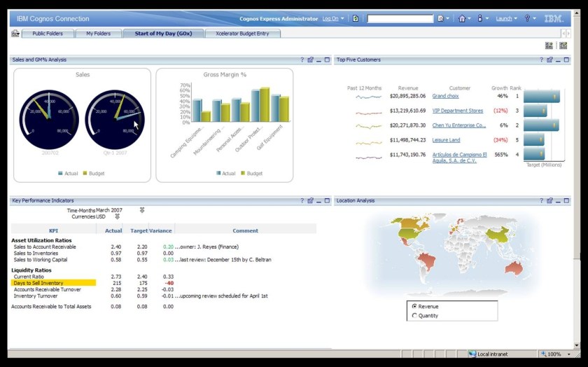Expand the Currencies USD selector
The image size is (588, 367).
pos(118,216)
